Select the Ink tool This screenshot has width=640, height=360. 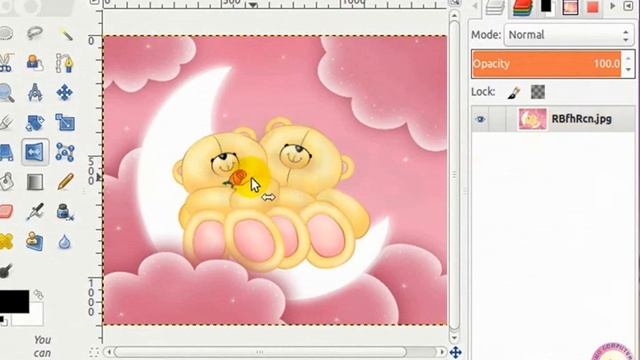pyautogui.click(x=65, y=212)
